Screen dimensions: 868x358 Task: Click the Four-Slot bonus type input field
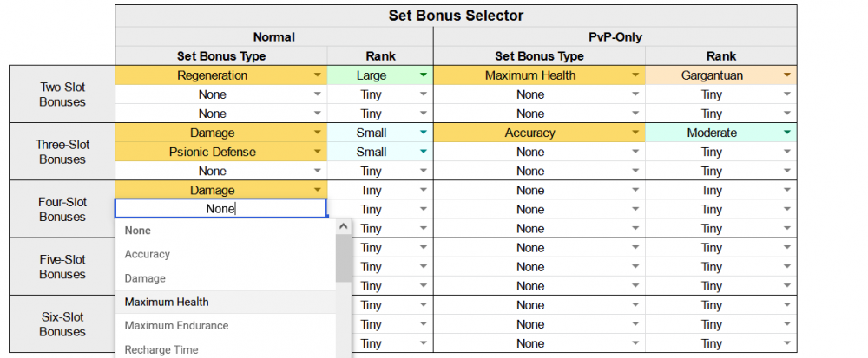(x=220, y=209)
